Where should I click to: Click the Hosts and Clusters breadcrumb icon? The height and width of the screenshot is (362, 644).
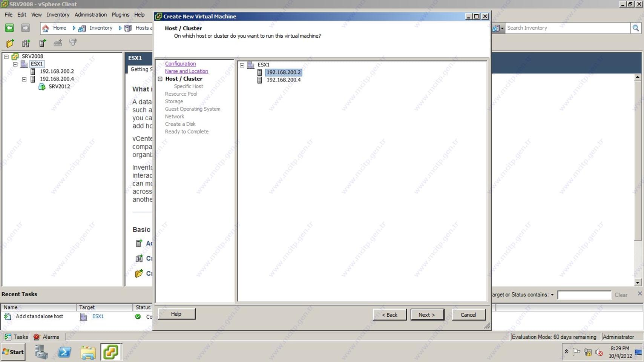point(128,28)
